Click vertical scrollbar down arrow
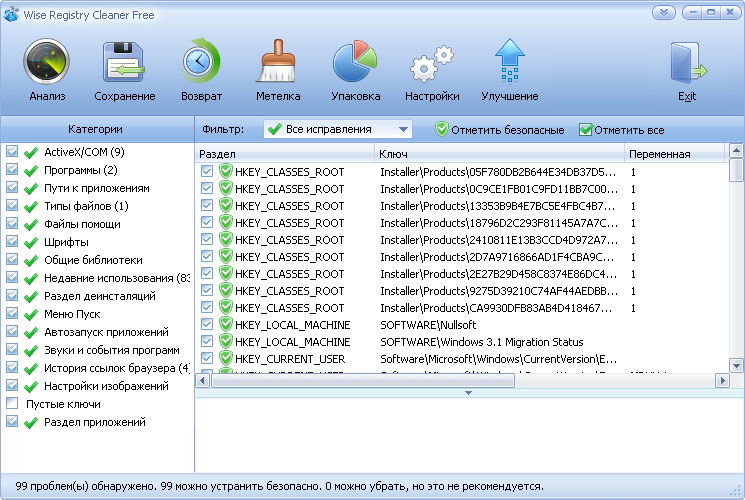 736,365
